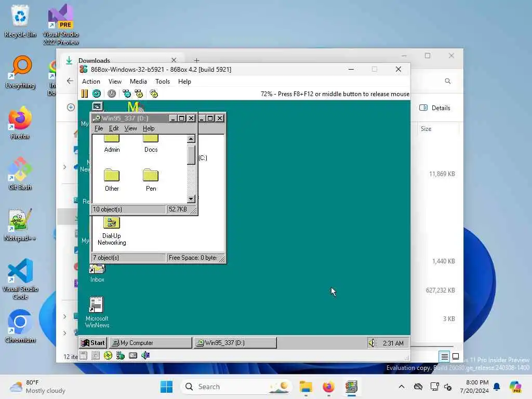The width and height of the screenshot is (532, 399).
Task: Open Help menu in Win95_337 window
Action: pos(149,128)
